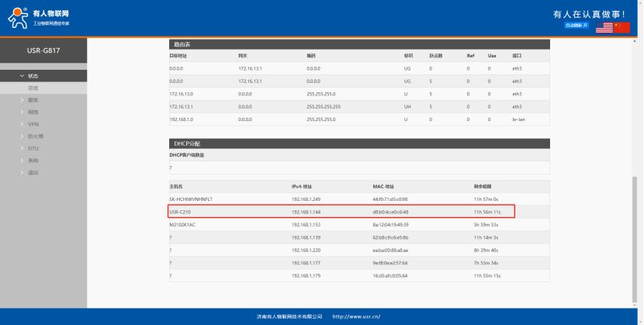Image resolution: width=644 pixels, height=325 pixels.
Task: Expand the 网络 network menu
Action: tap(33, 112)
